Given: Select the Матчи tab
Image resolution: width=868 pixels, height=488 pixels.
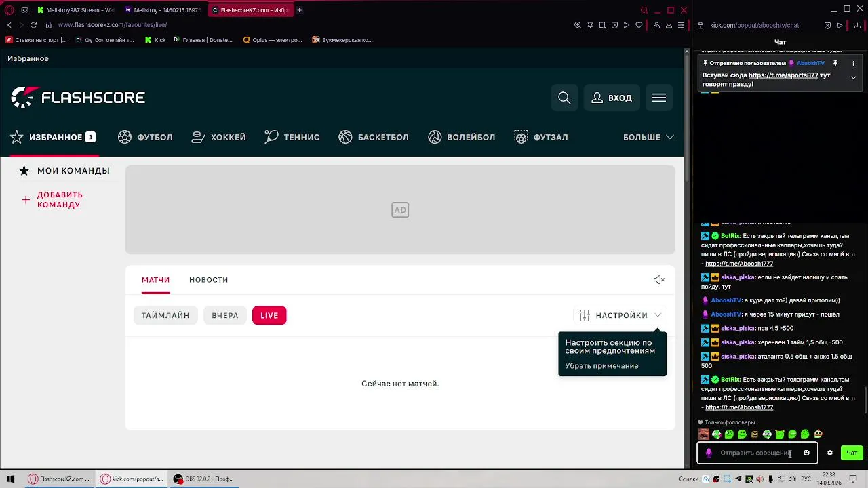Looking at the screenshot, I should coord(156,280).
